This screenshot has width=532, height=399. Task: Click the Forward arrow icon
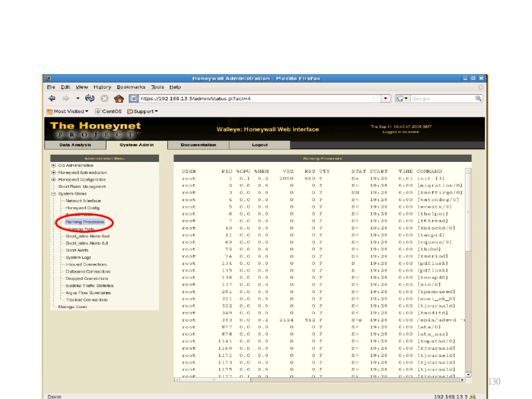tap(66, 98)
